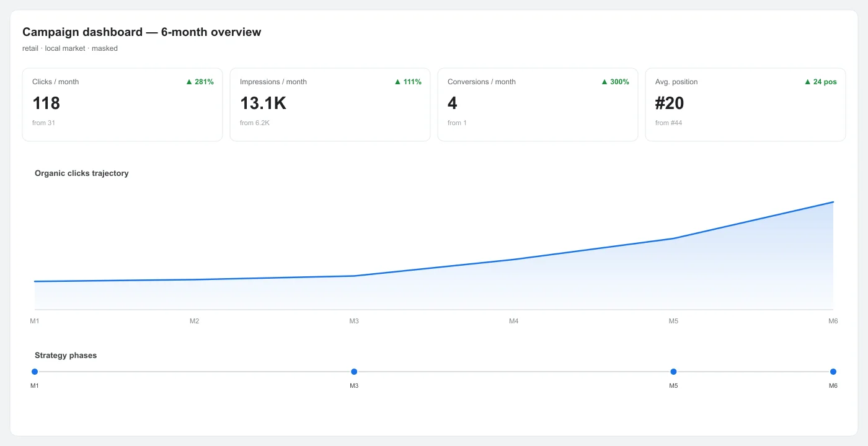Screen dimensions: 868x446
Task: Click the 'from #44' subtext
Action: coord(670,123)
